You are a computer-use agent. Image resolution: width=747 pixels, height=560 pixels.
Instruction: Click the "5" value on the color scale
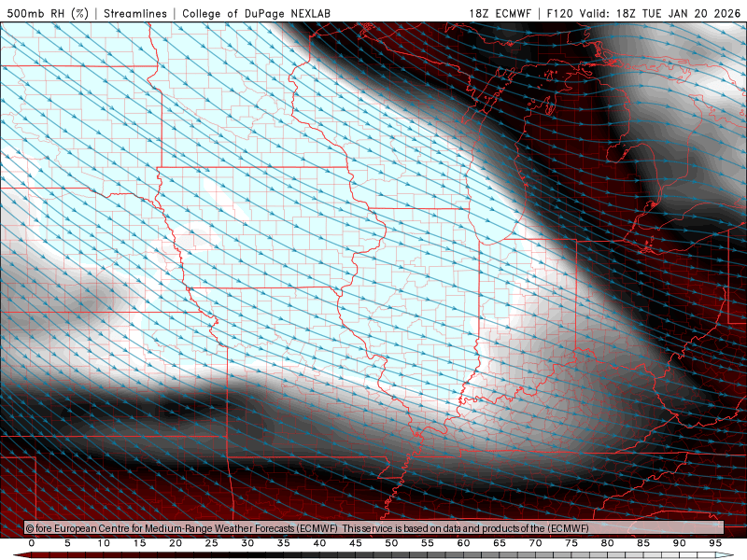click(x=67, y=543)
